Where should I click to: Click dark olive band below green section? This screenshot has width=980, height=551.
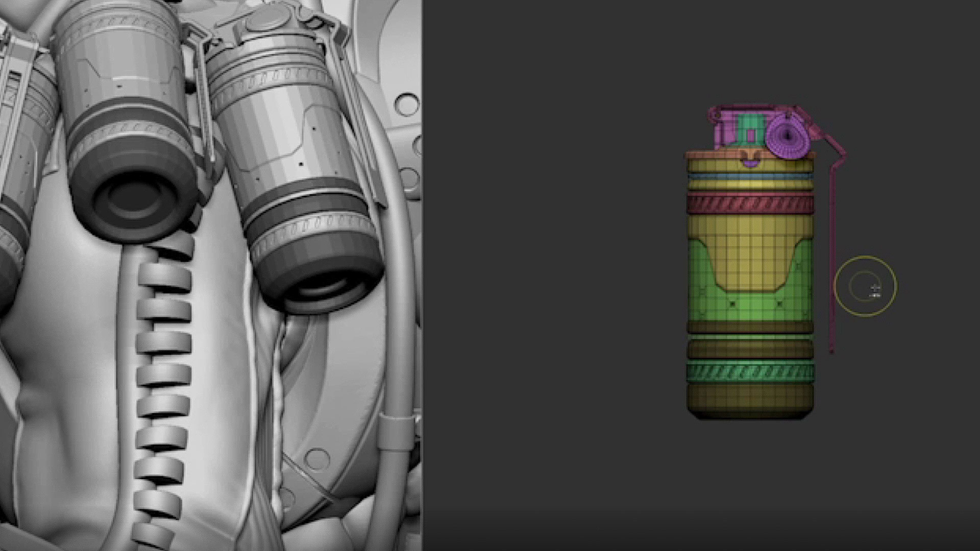tap(749, 327)
